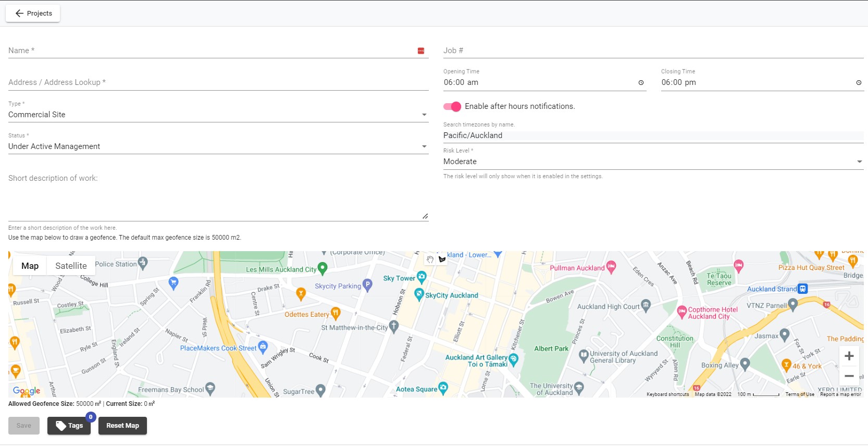
Task: Open the Tags button
Action: click(x=69, y=426)
